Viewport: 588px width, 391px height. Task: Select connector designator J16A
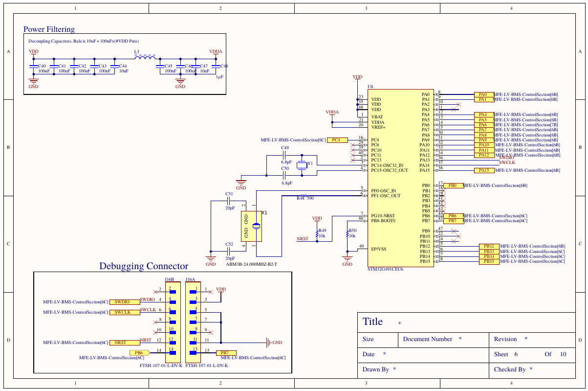(190, 279)
